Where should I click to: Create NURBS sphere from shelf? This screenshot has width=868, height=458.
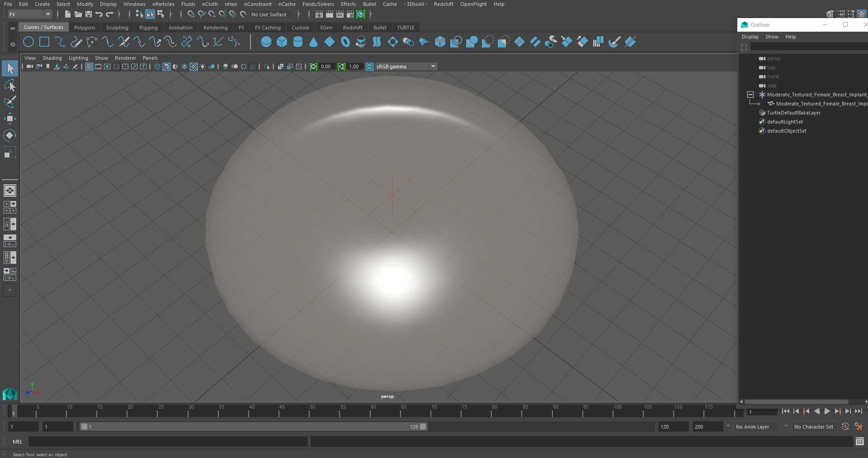click(266, 42)
